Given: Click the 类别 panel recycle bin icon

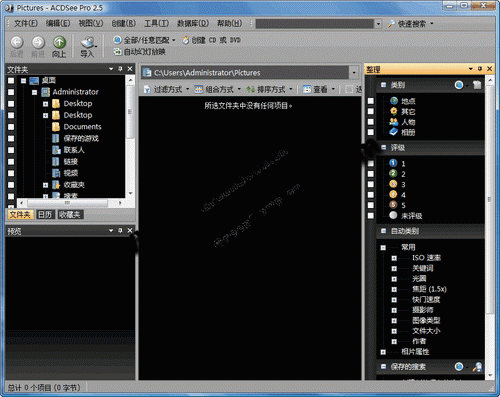Looking at the screenshot, I should click(477, 85).
